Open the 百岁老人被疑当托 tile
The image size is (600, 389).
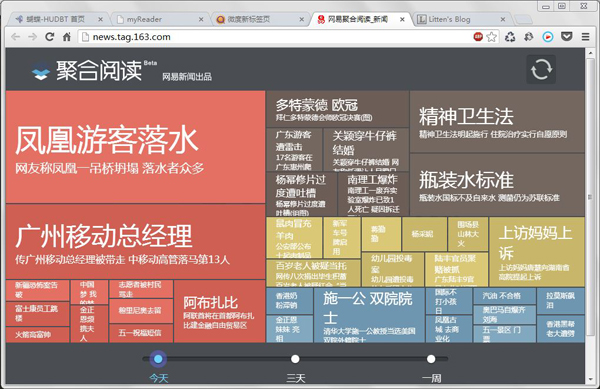point(313,273)
